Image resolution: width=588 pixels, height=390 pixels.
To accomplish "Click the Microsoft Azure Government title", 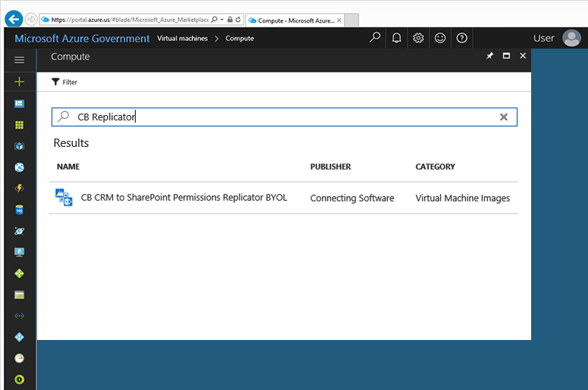I will click(x=82, y=38).
